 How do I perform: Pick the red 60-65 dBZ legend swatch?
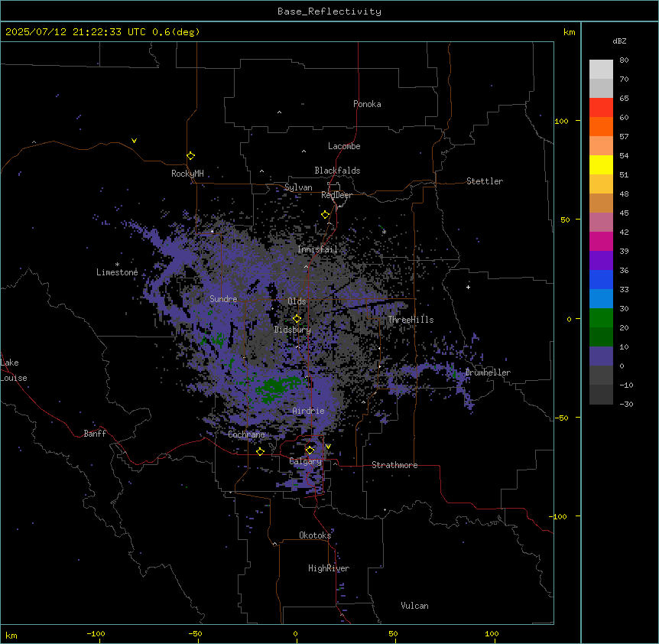point(601,108)
